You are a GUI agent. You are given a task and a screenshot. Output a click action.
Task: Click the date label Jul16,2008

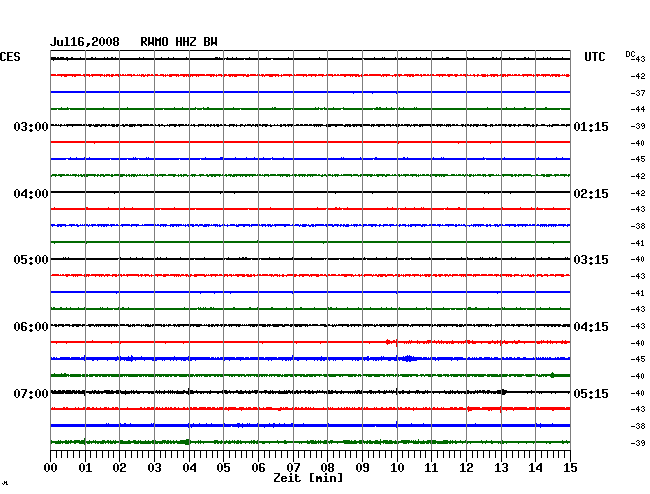[x=85, y=42]
